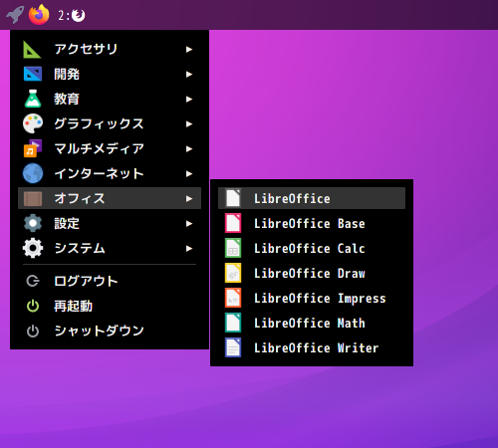Click the LibreOffice Draw icon
The width and height of the screenshot is (498, 448).
[233, 273]
